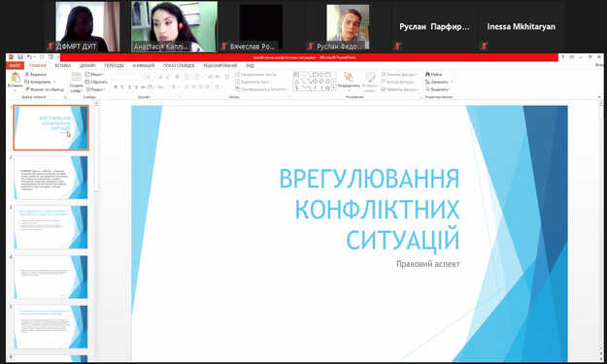Click the Сбросить (Reset) slide button
607x364 pixels.
point(96,82)
